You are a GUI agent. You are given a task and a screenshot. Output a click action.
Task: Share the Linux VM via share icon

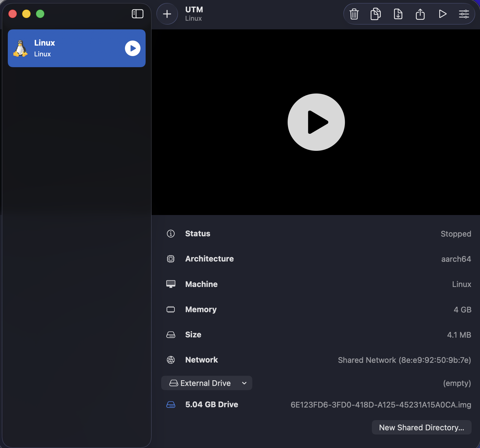(x=420, y=14)
